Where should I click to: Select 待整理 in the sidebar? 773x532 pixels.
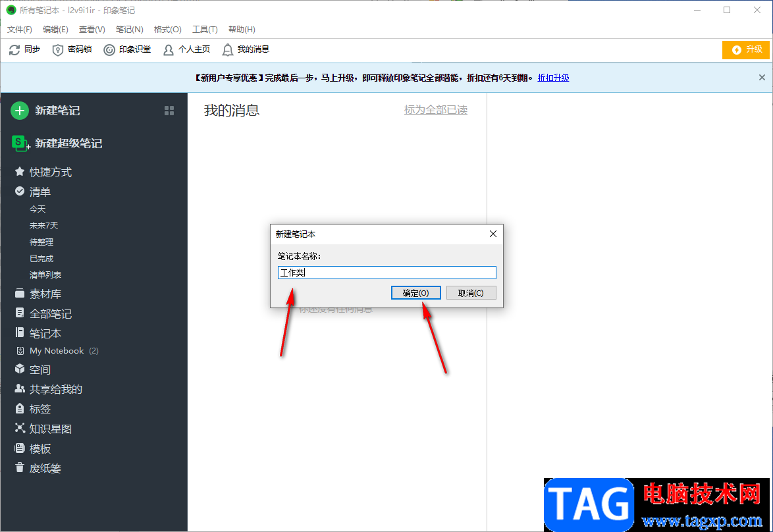pyautogui.click(x=41, y=242)
